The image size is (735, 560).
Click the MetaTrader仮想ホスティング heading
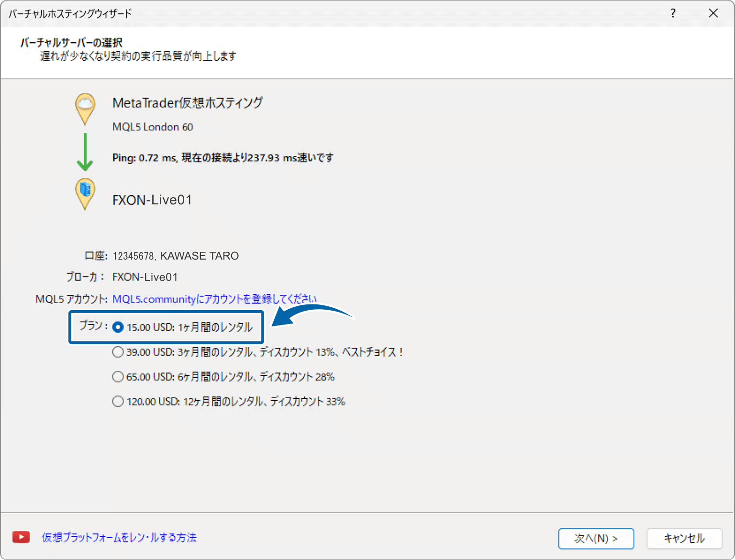tap(188, 103)
